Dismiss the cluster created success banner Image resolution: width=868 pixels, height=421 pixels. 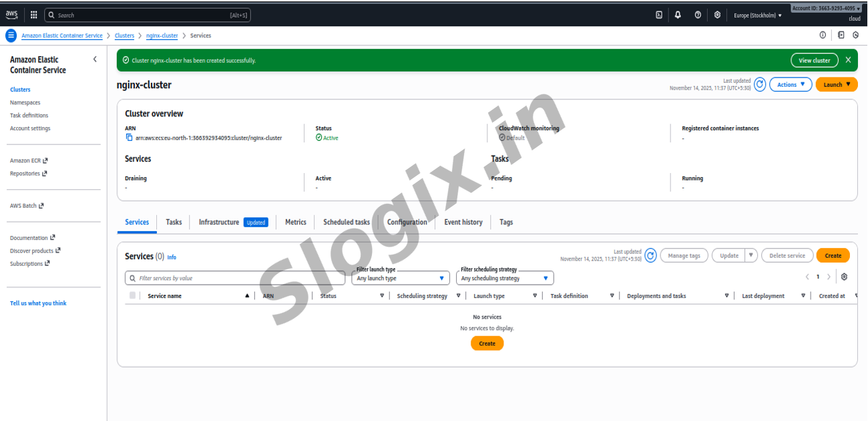point(848,60)
